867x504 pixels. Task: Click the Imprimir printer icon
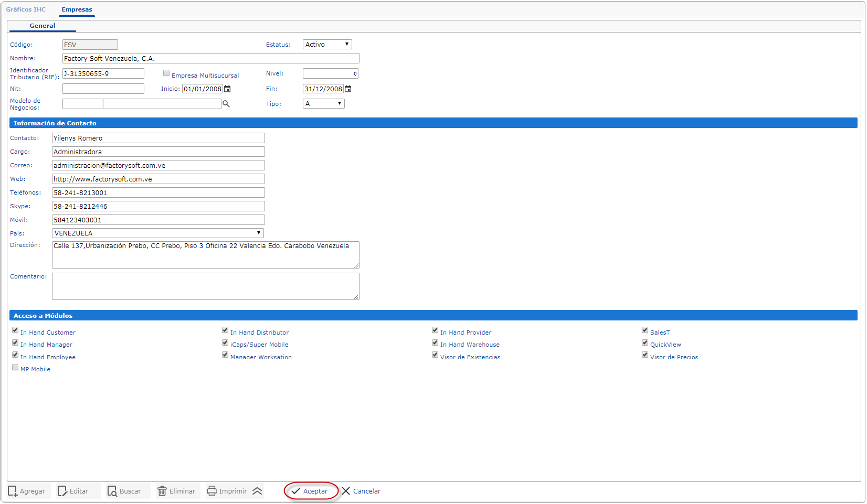[212, 491]
